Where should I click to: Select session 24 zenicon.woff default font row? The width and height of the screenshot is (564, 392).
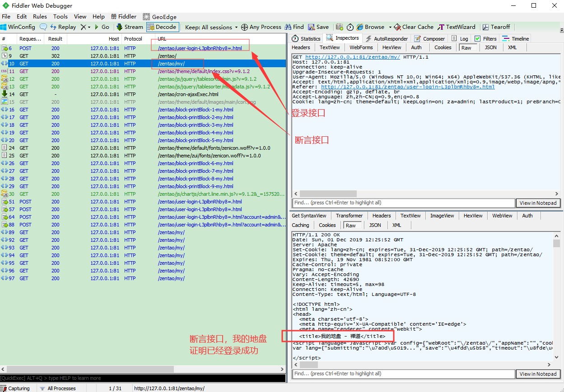coord(143,148)
